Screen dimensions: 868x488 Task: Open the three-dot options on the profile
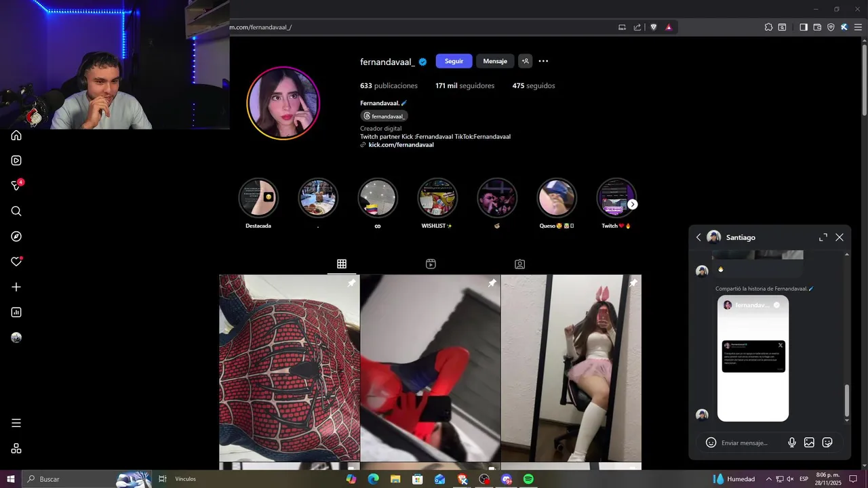click(543, 61)
